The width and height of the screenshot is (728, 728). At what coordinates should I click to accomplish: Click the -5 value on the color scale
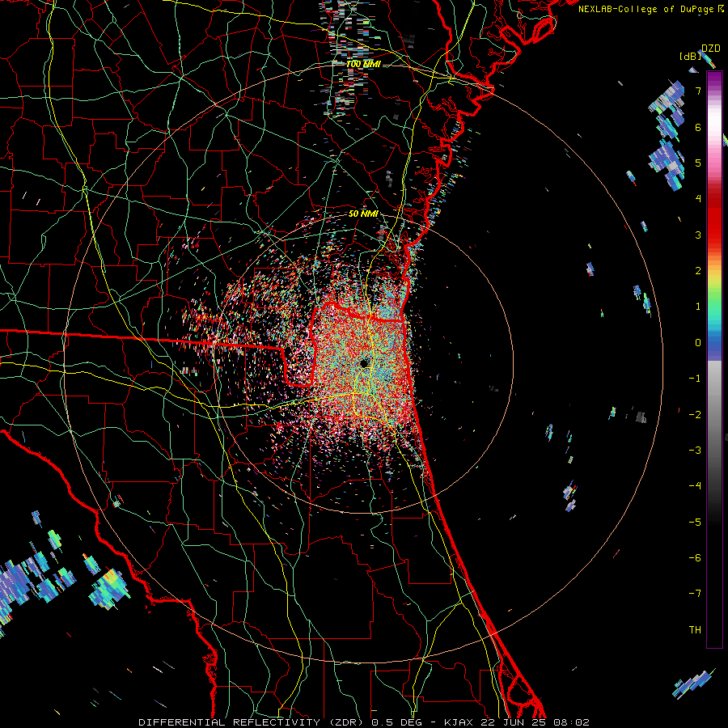click(695, 523)
